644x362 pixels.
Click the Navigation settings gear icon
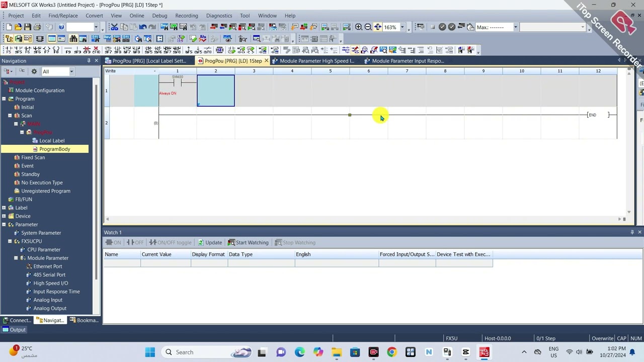coord(34,71)
